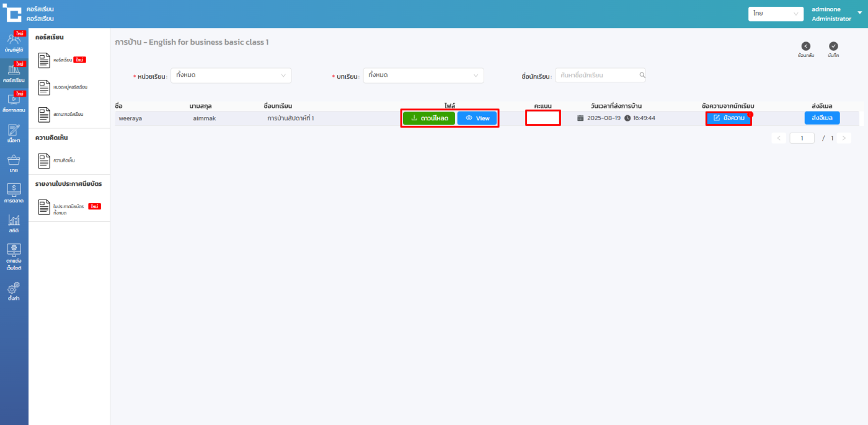Open สถิติ (statistics) chart icon

[x=14, y=224]
